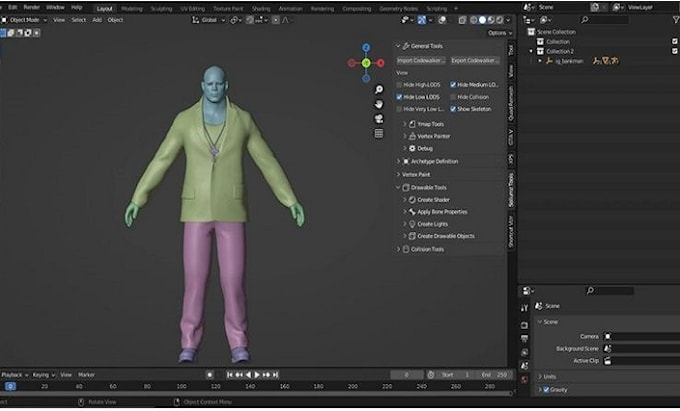Play the animation forward
The width and height of the screenshot is (680, 411).
pos(257,375)
